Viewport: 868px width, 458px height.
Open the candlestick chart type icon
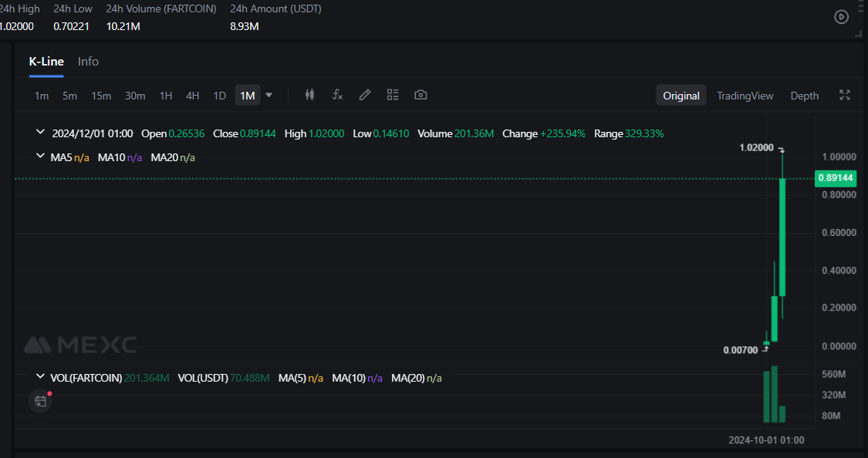tap(310, 95)
